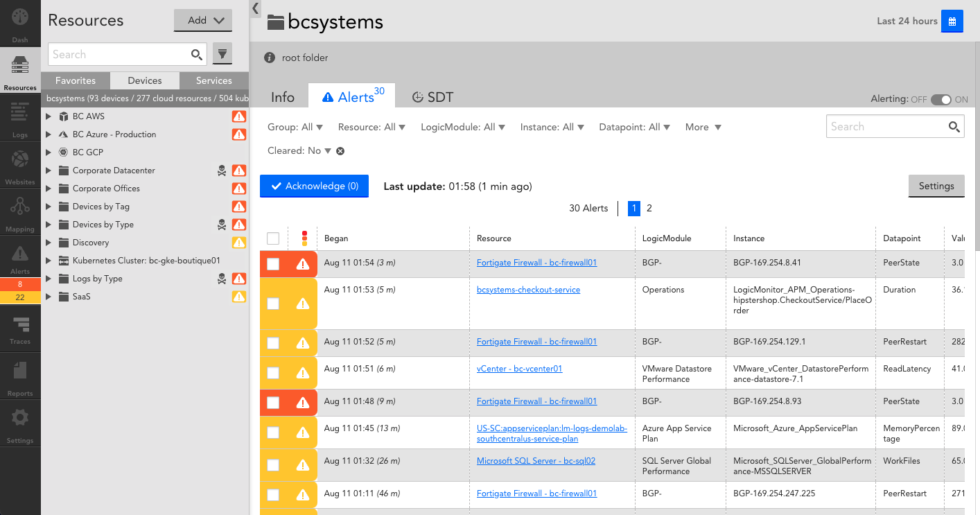
Task: Click BC AWS alert warning icon
Action: (239, 116)
